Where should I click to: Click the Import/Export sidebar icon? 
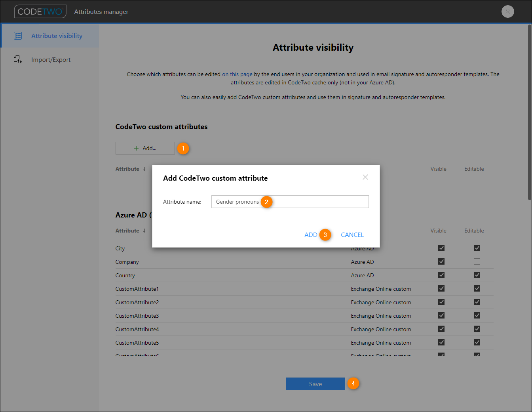point(18,59)
